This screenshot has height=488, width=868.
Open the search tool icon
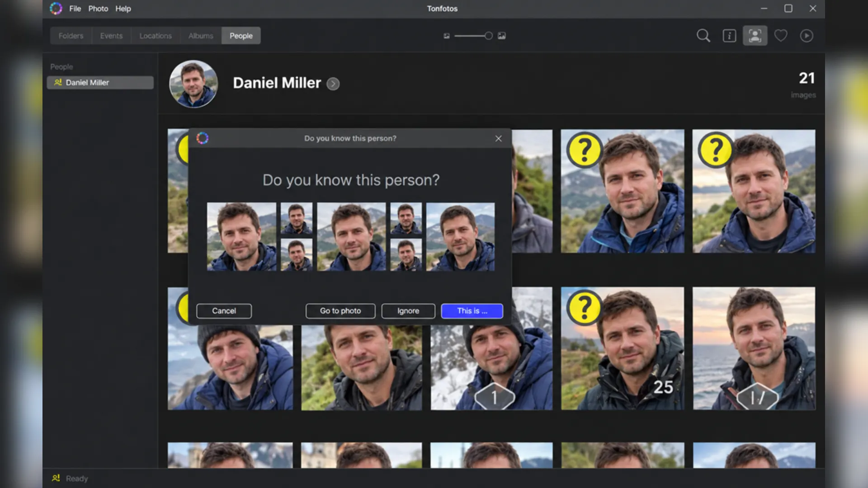pyautogui.click(x=703, y=36)
